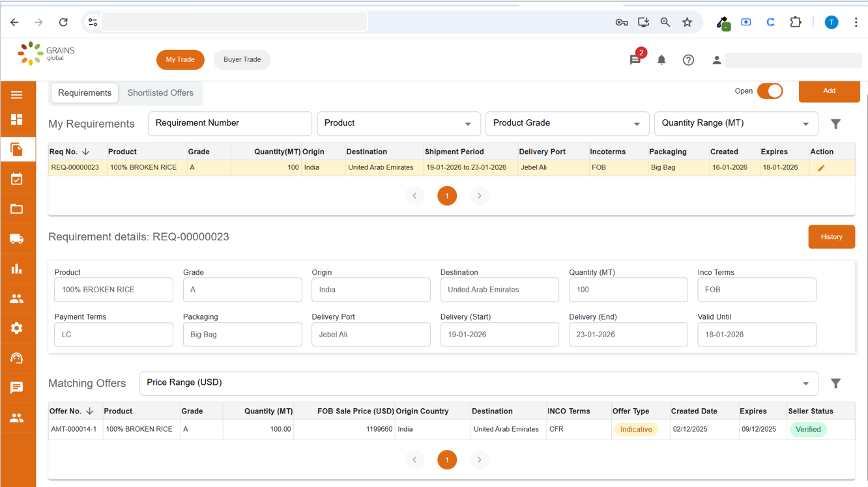The height and width of the screenshot is (487, 868).
Task: Click the filter icon beside Quantity Range
Action: 835,124
